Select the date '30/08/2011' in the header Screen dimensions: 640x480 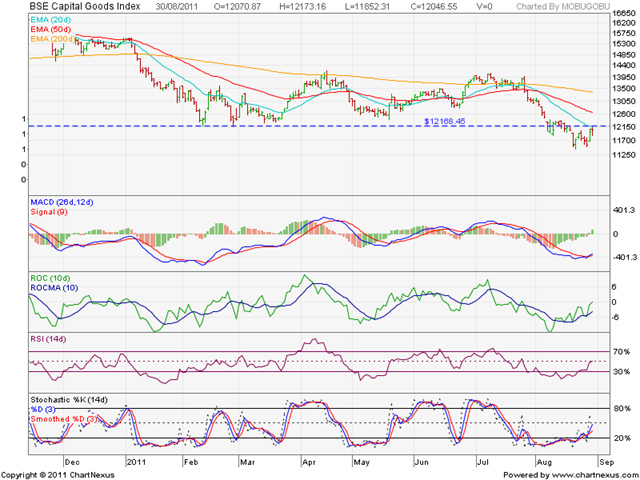(177, 6)
